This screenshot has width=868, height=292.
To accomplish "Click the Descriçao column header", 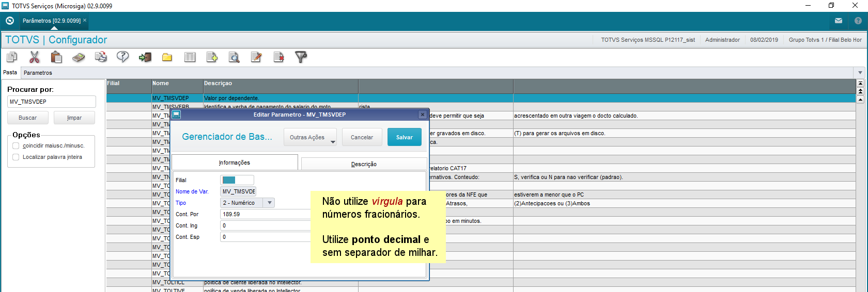I will click(281, 86).
